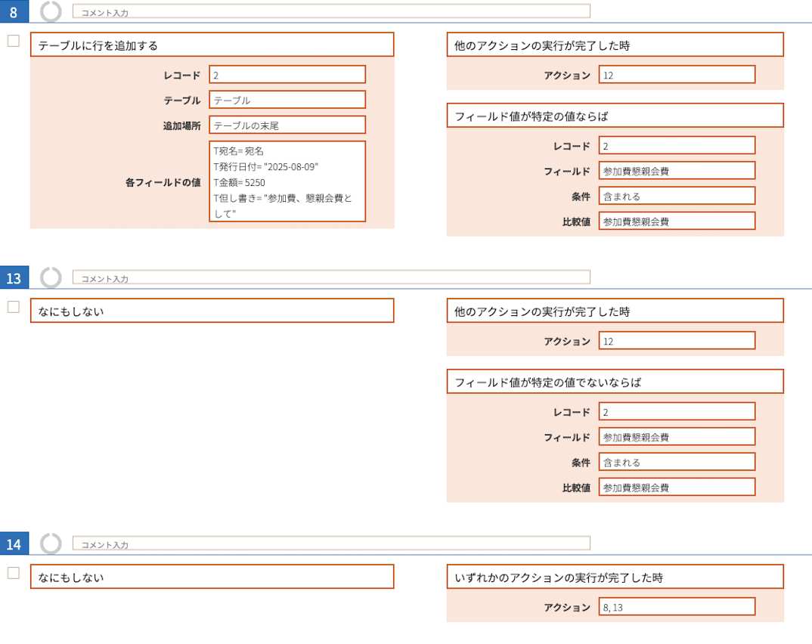Image resolution: width=812 pixels, height=644 pixels.
Task: Click the comment input for action 14
Action: [331, 543]
